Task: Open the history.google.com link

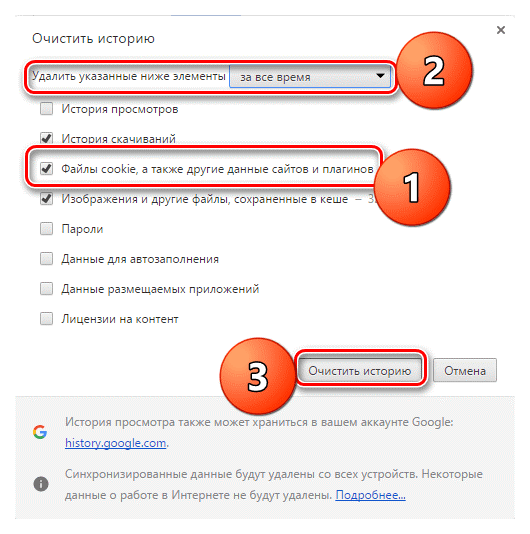Action: click(x=115, y=443)
